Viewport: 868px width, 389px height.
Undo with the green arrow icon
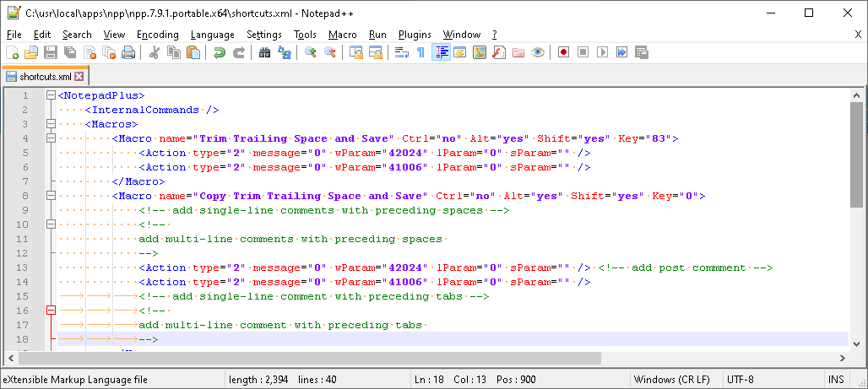click(220, 52)
